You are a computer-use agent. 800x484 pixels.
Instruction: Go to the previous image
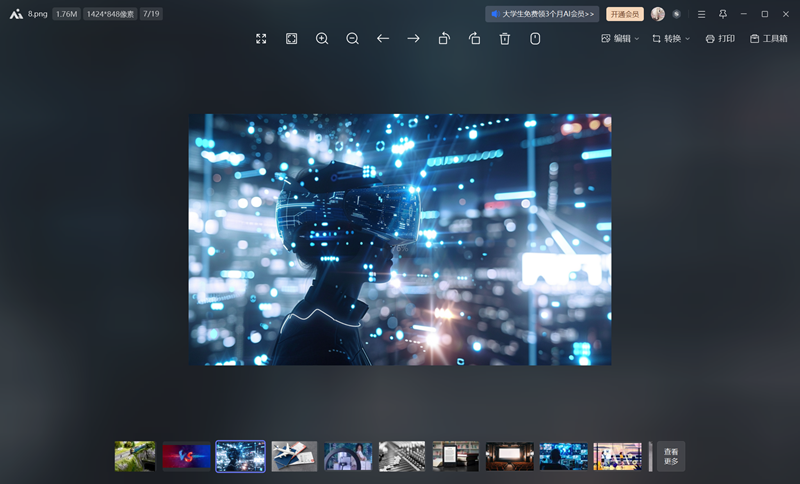[383, 38]
